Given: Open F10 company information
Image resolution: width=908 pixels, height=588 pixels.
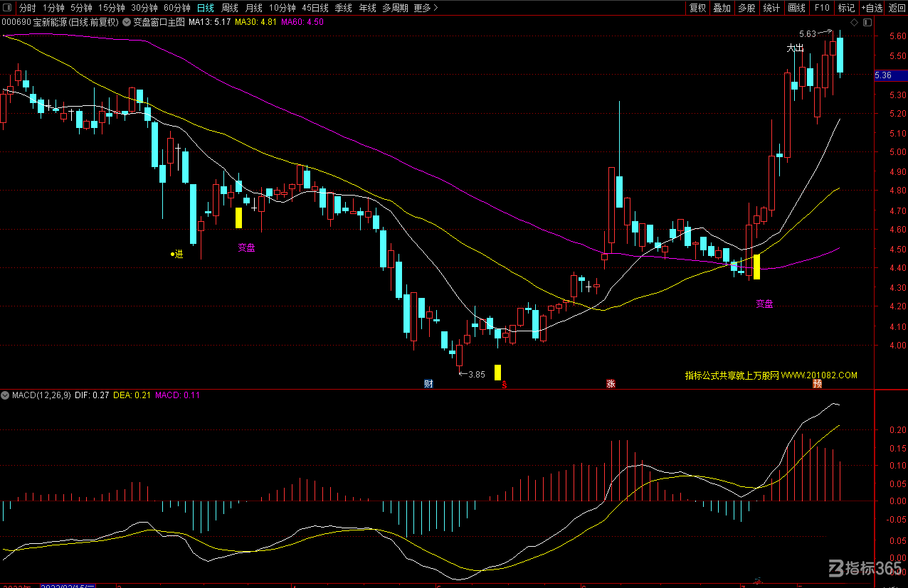Looking at the screenshot, I should click(822, 8).
